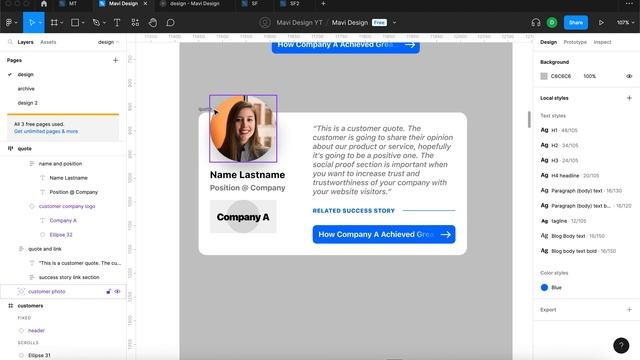This screenshot has height=360, width=640.
Task: Click the home icon in the tab bar
Action: pos(44,4)
